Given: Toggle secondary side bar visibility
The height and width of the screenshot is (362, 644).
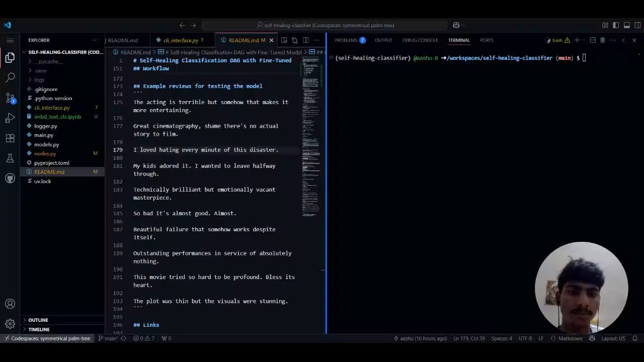Looking at the screenshot, I should [x=638, y=25].
